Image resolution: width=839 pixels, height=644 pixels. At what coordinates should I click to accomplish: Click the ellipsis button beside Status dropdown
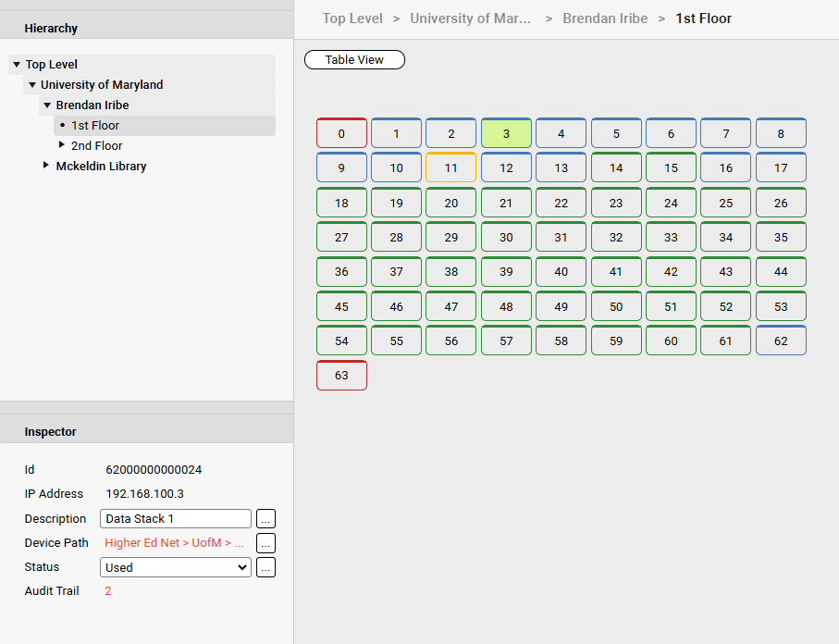point(265,567)
